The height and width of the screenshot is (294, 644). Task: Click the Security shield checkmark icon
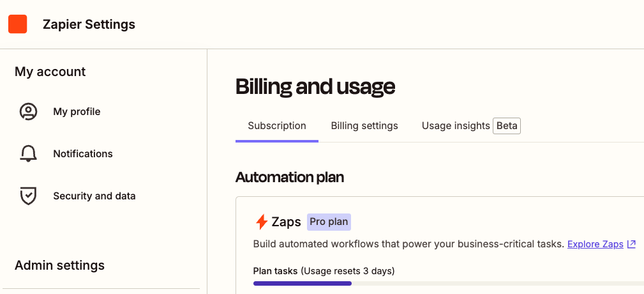tap(28, 196)
